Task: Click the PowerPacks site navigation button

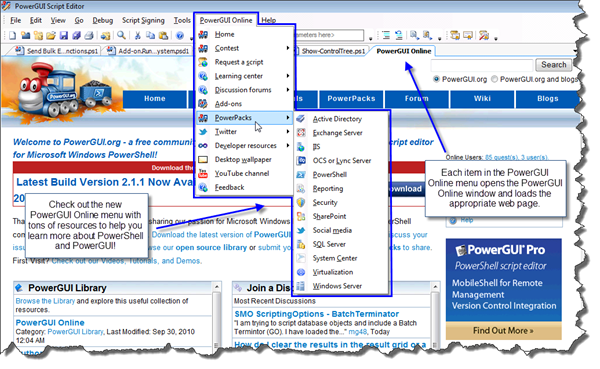Action: (351, 99)
